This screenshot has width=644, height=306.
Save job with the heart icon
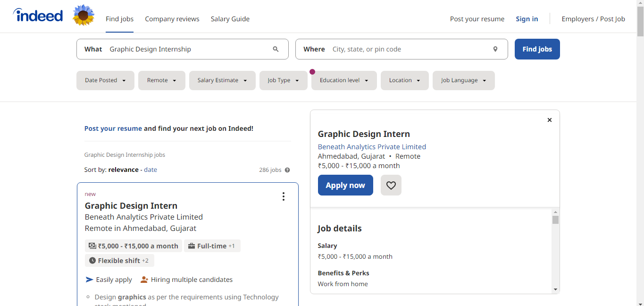point(391,185)
